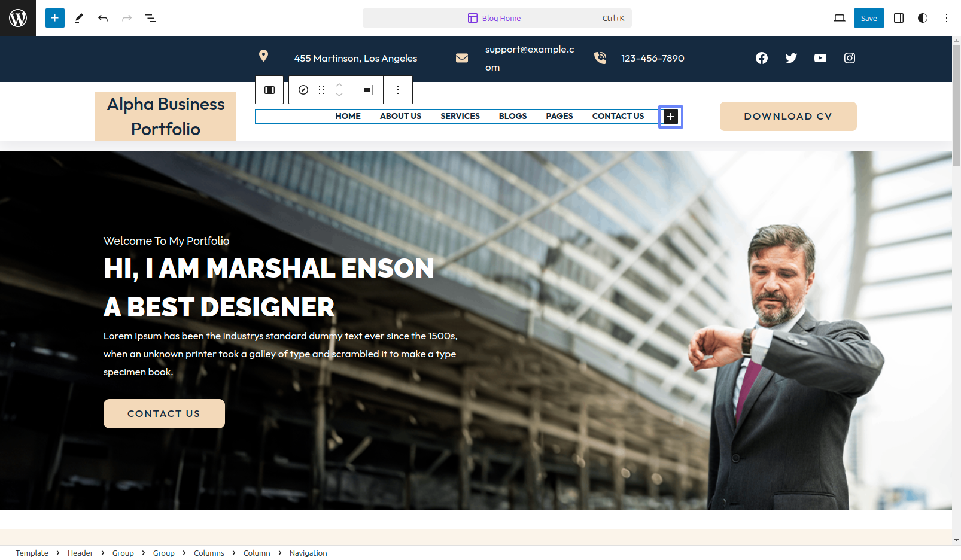
Task: Click the location pin icon
Action: [x=263, y=56]
